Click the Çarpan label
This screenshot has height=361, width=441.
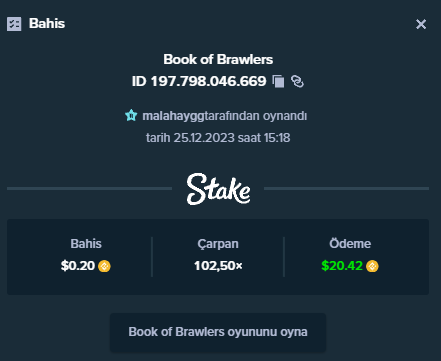click(218, 244)
